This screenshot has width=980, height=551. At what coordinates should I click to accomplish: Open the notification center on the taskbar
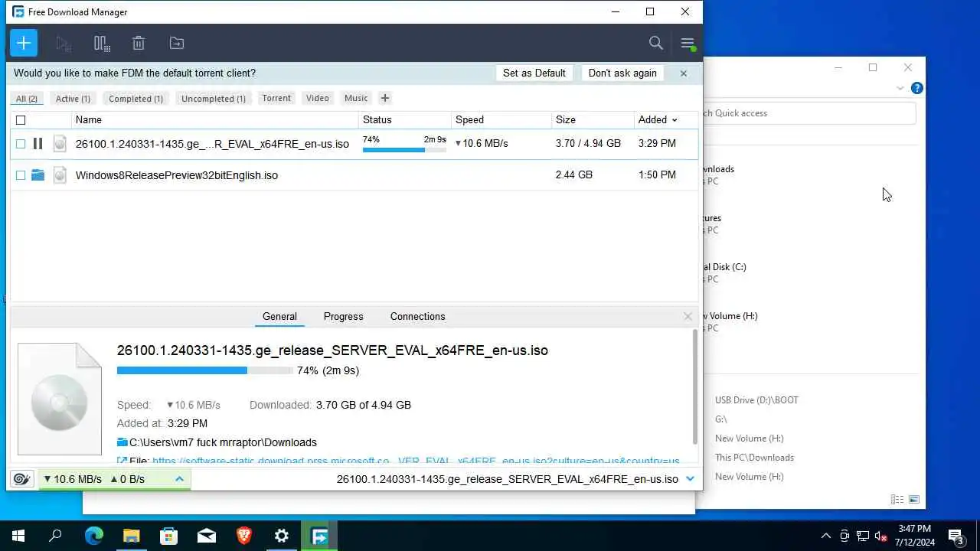tap(955, 536)
